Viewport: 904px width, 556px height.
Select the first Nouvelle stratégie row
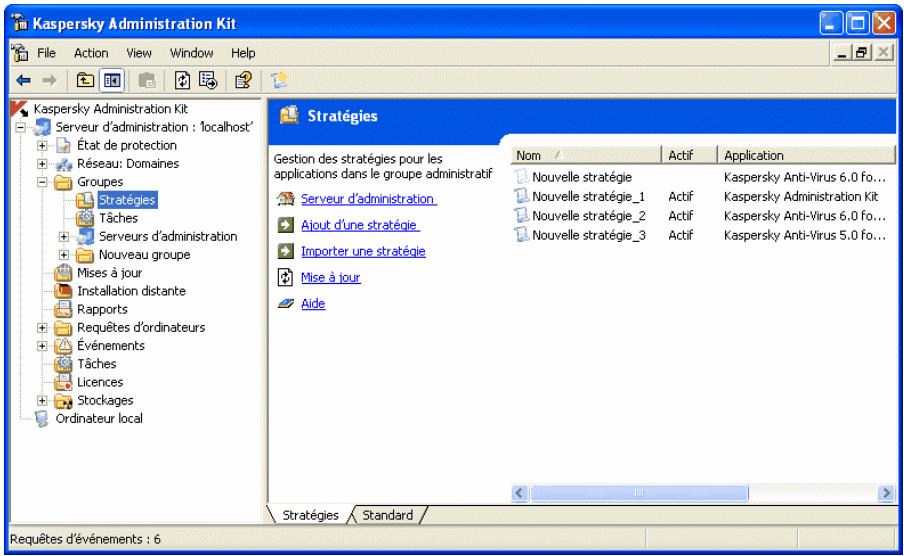point(582,177)
